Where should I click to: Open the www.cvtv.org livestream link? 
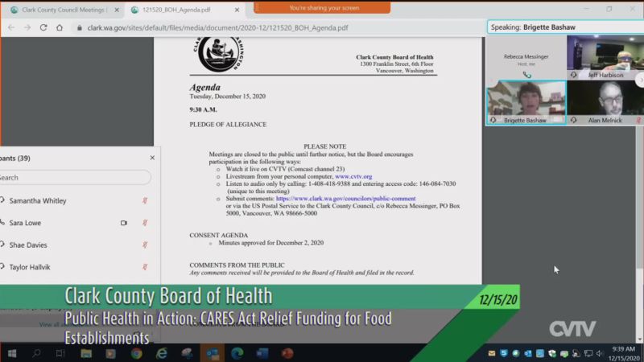[x=353, y=175]
